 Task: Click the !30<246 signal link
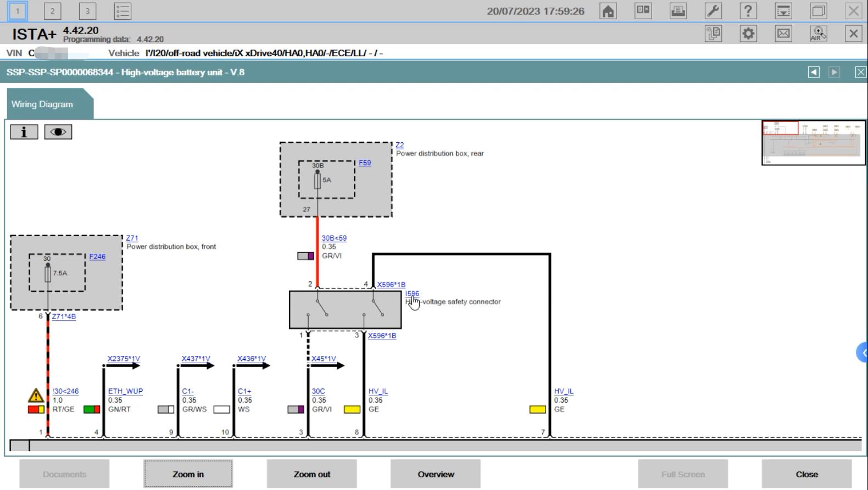(x=65, y=391)
